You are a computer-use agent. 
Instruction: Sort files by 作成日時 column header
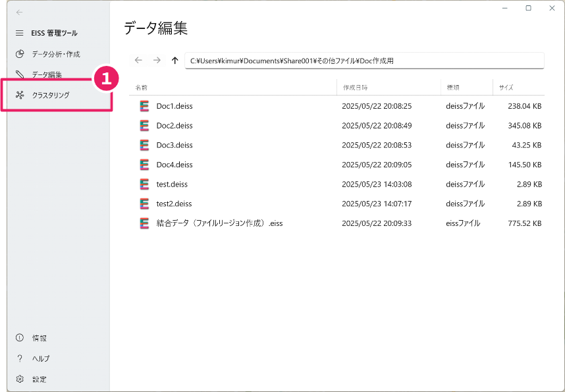click(356, 88)
